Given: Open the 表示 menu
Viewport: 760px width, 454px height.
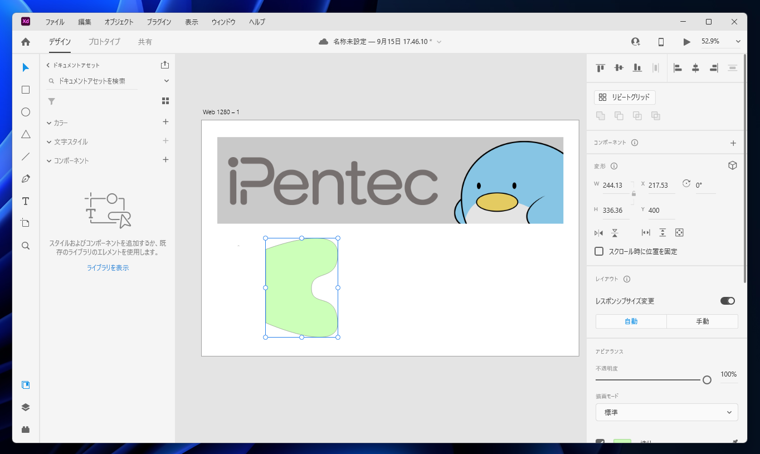Looking at the screenshot, I should [x=191, y=22].
